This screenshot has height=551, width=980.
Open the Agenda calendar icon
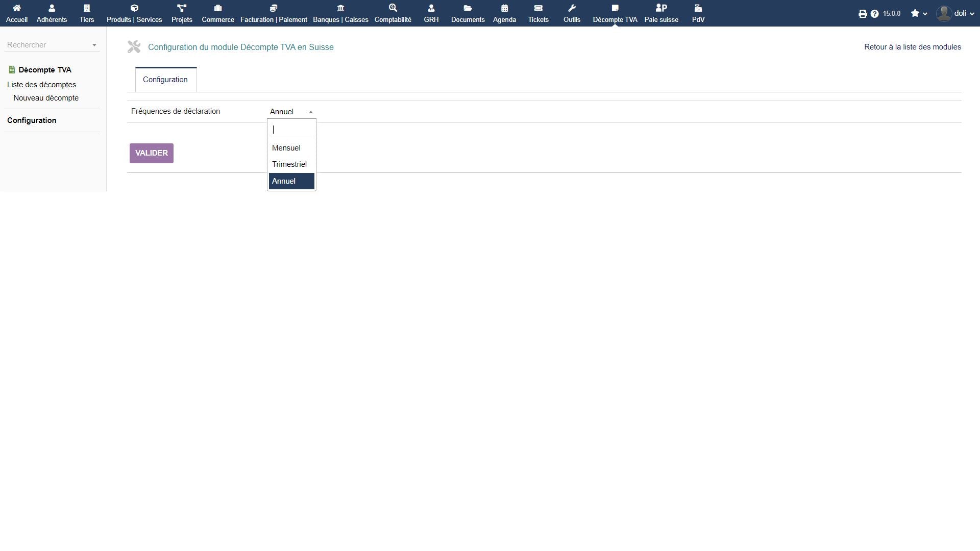click(504, 8)
